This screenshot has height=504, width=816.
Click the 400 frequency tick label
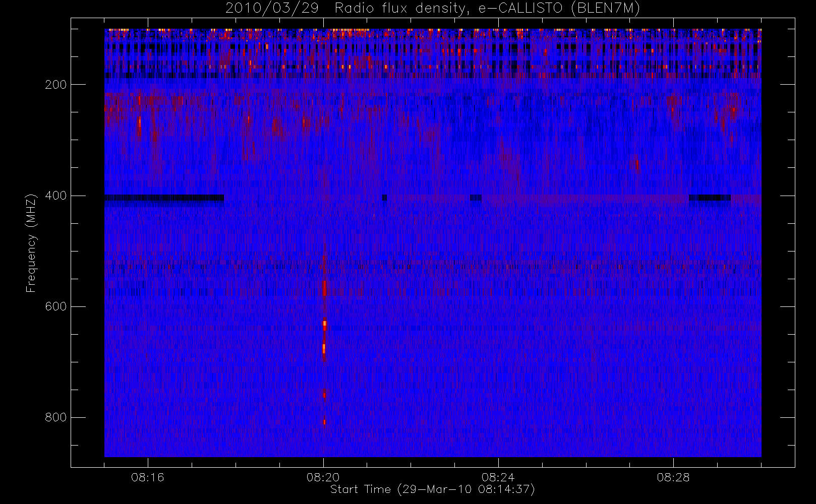coord(56,196)
